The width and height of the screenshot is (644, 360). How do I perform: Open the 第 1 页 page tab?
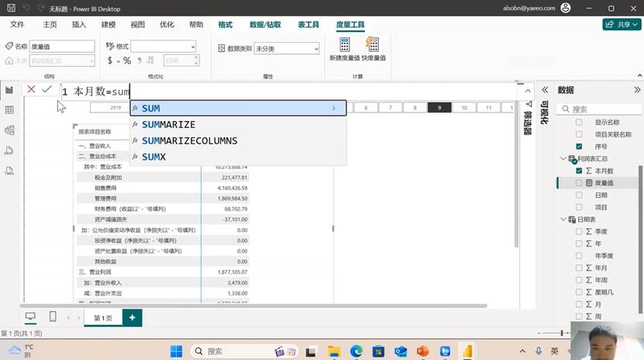[x=103, y=317]
